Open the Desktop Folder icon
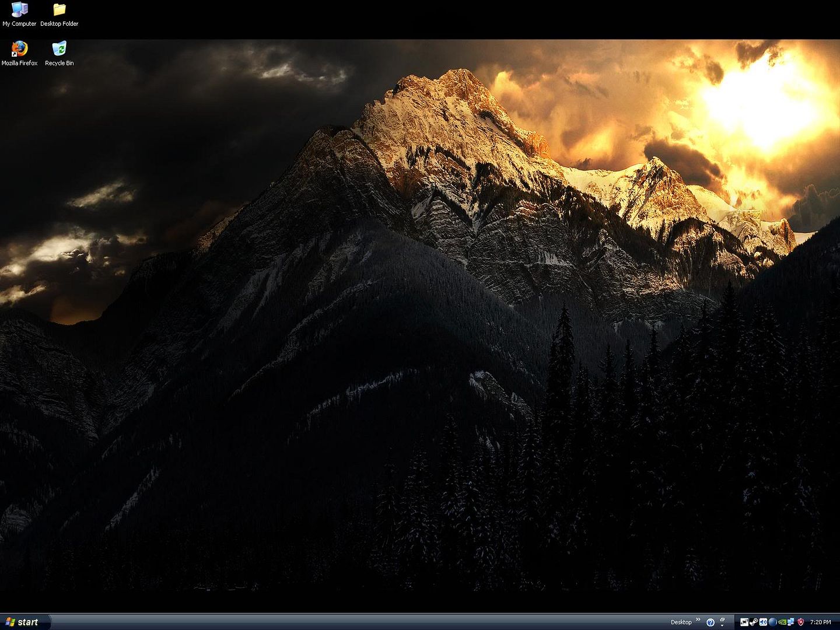The width and height of the screenshot is (840, 630). 59,10
